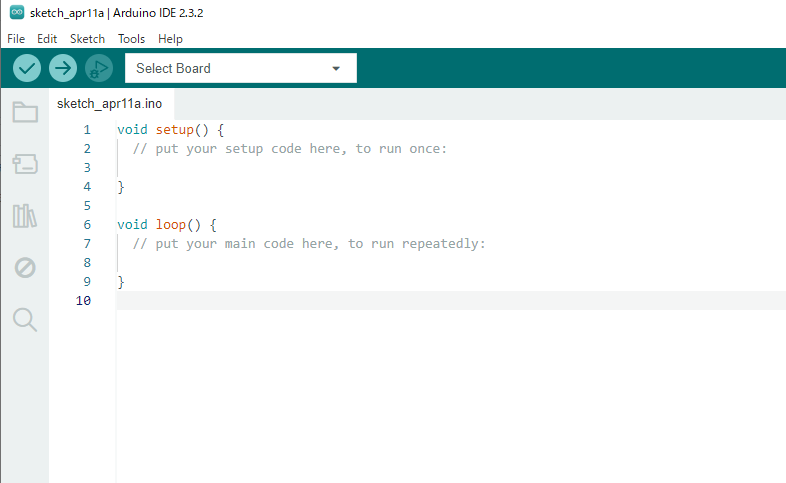Screen dimensions: 786x483
Task: Click the Arduino logo in the title bar
Action: pyautogui.click(x=17, y=13)
